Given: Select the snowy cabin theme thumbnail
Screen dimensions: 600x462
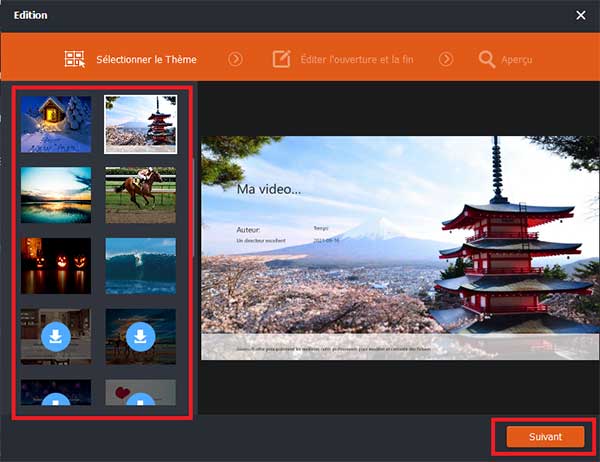Looking at the screenshot, I should pyautogui.click(x=56, y=124).
